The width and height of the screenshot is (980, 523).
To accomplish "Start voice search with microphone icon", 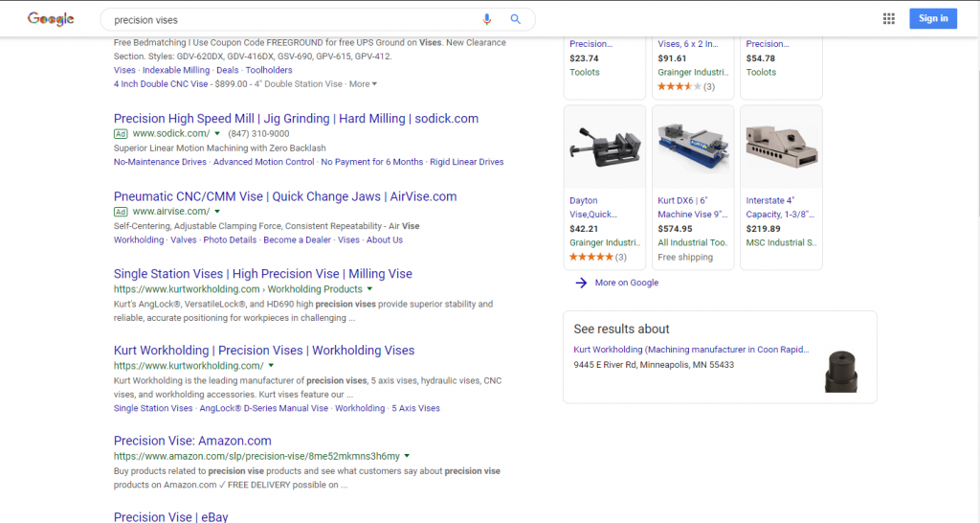I will coord(486,19).
